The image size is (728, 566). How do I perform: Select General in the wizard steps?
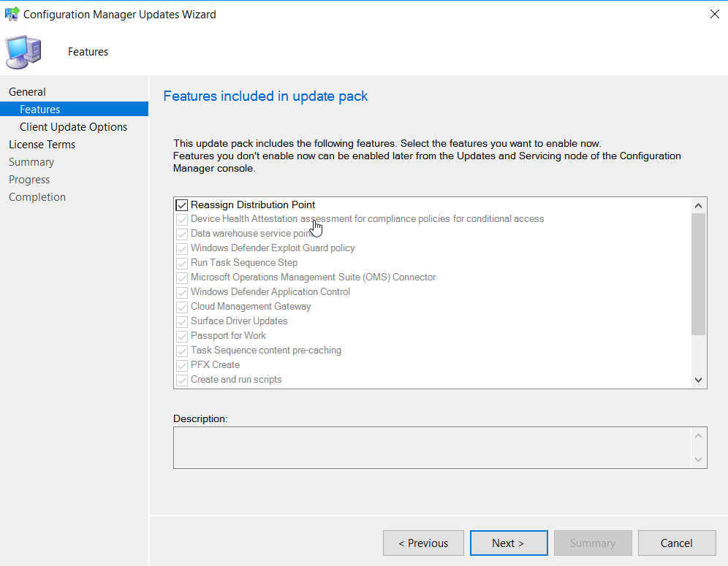tap(27, 92)
